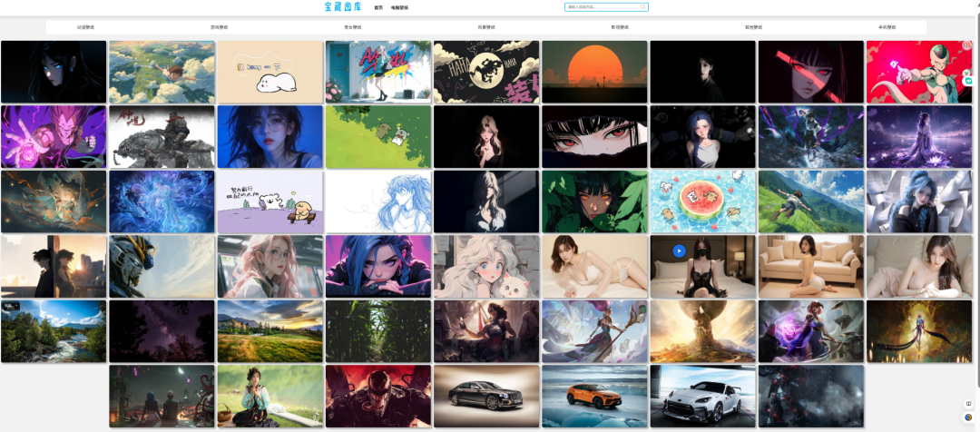Screen dimensions: 980x432
Task: Focus the wallpaper search input box
Action: (x=603, y=7)
